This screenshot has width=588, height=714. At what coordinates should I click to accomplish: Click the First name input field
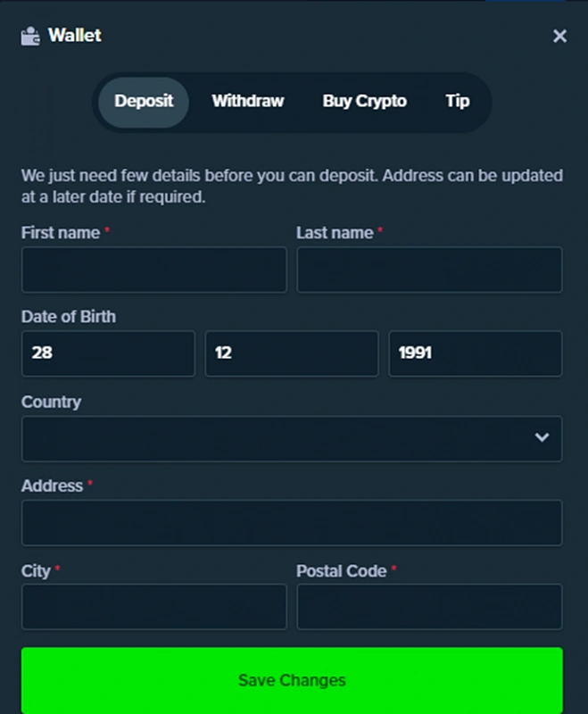pyautogui.click(x=153, y=270)
